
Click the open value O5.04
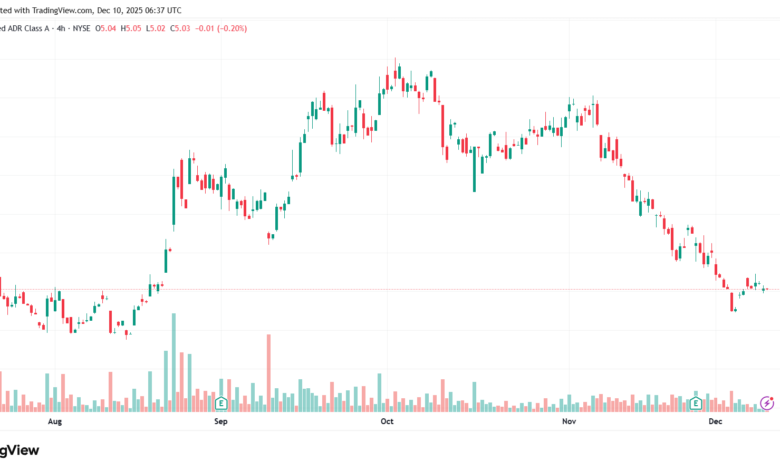(x=105, y=28)
